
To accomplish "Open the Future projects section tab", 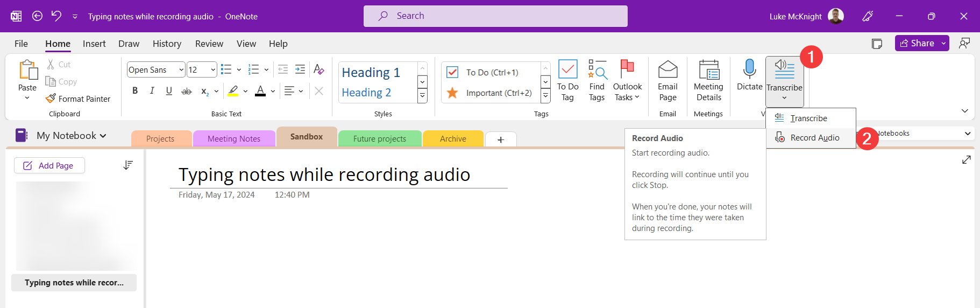I will [x=380, y=139].
